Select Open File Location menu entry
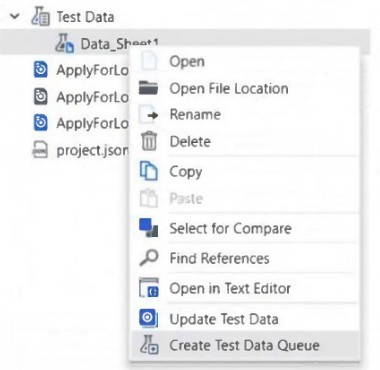Viewport: 380px width, 370px height. pyautogui.click(x=229, y=89)
